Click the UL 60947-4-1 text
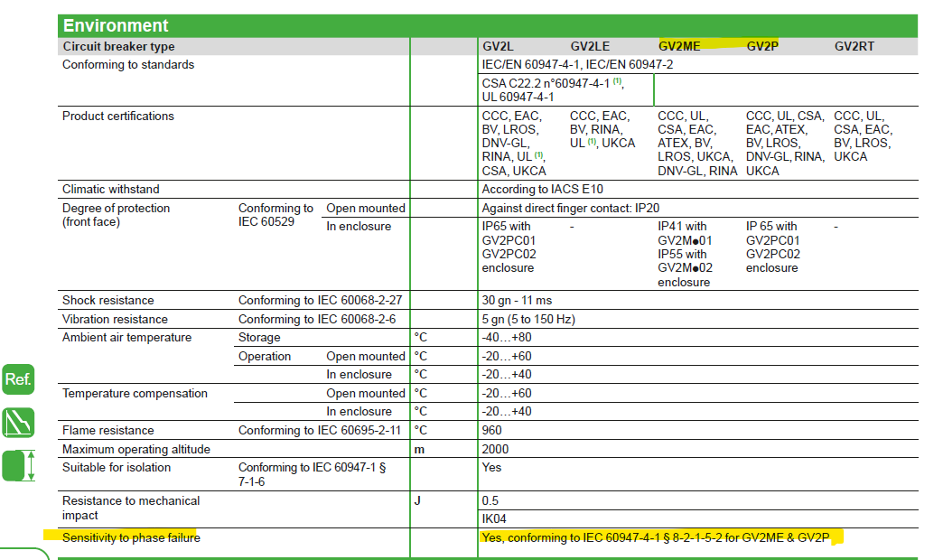This screenshot has width=943, height=560. (518, 97)
